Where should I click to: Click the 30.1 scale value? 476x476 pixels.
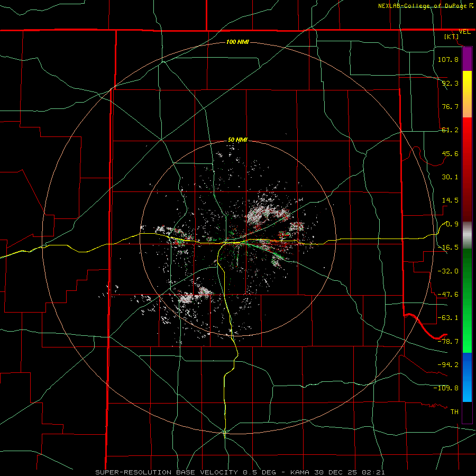point(450,177)
